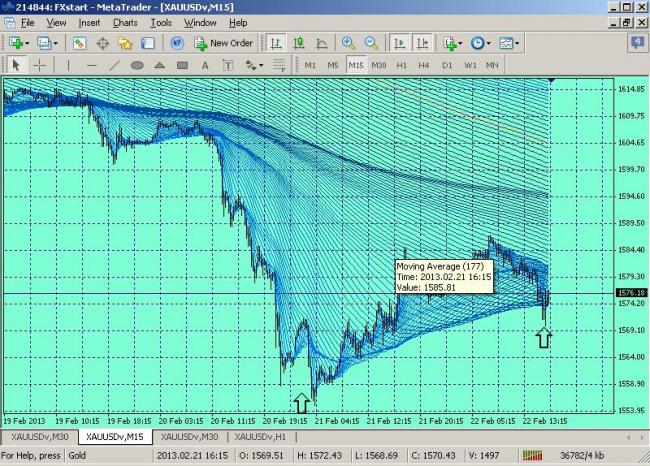Toggle the candlestick chart display mode

click(x=297, y=43)
